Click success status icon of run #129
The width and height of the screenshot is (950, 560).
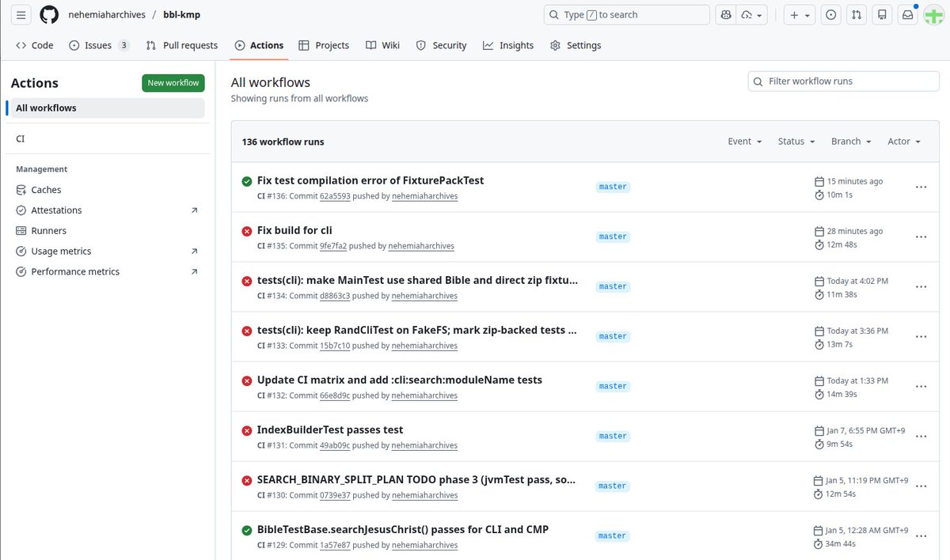tap(247, 530)
